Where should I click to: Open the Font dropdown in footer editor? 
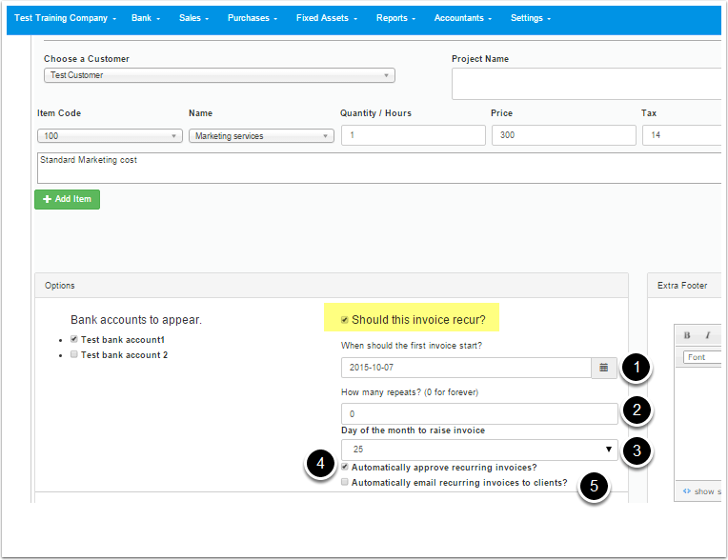click(x=701, y=357)
